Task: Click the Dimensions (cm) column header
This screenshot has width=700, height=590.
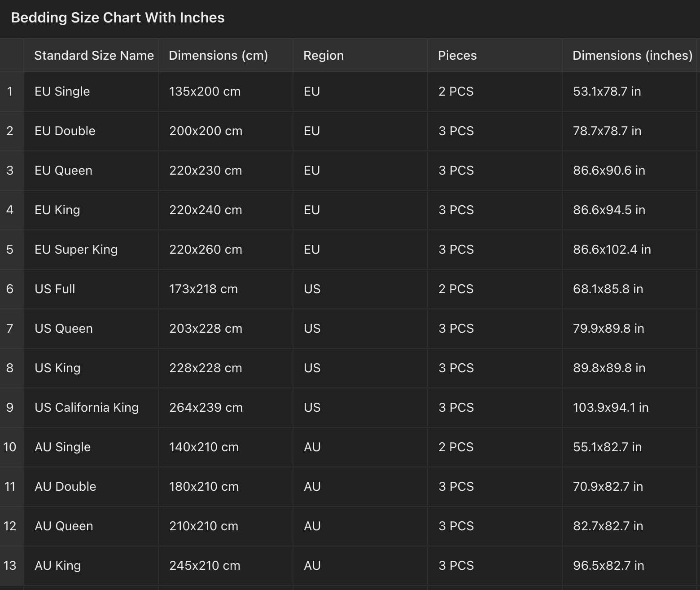Action: click(x=218, y=56)
